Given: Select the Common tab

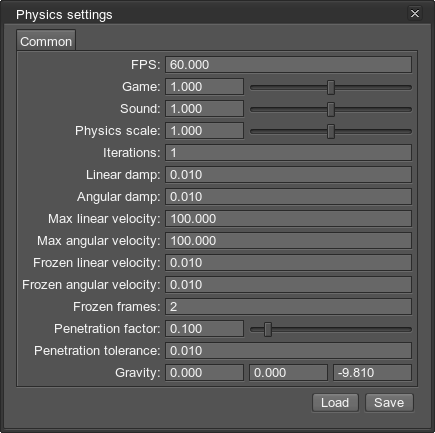Looking at the screenshot, I should (x=46, y=40).
